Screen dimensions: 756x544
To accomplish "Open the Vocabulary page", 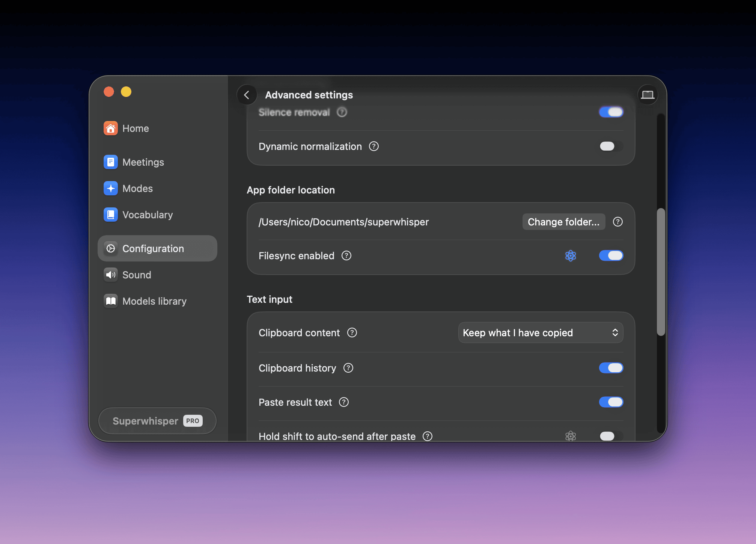I will (157, 215).
